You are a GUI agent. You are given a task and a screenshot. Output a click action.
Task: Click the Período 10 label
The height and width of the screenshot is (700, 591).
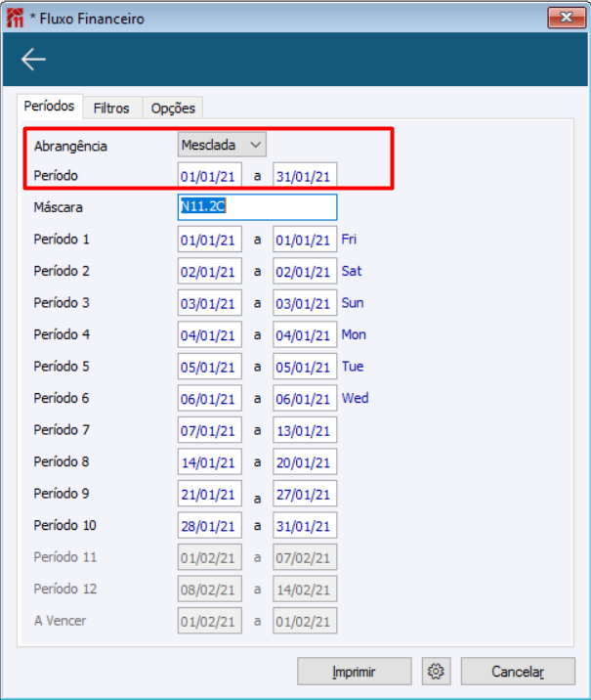(65, 525)
